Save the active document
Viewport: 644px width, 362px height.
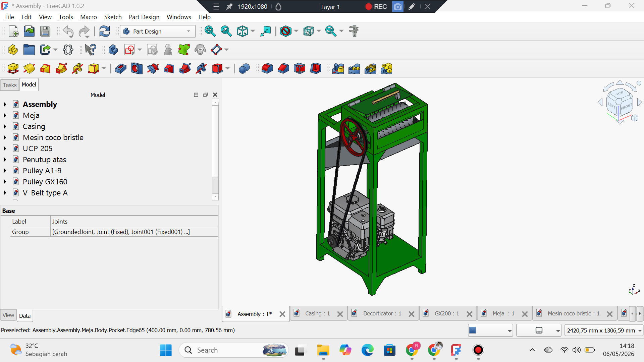pyautogui.click(x=45, y=31)
